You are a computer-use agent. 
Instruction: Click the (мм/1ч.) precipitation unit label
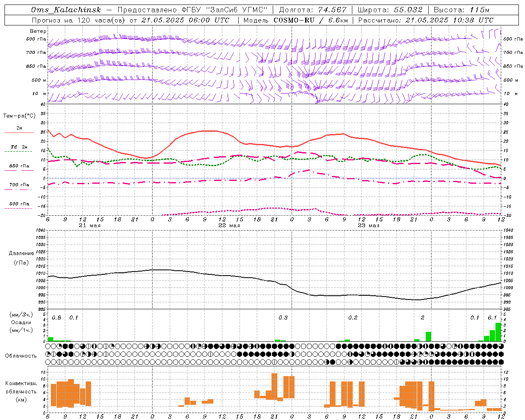click(x=21, y=330)
